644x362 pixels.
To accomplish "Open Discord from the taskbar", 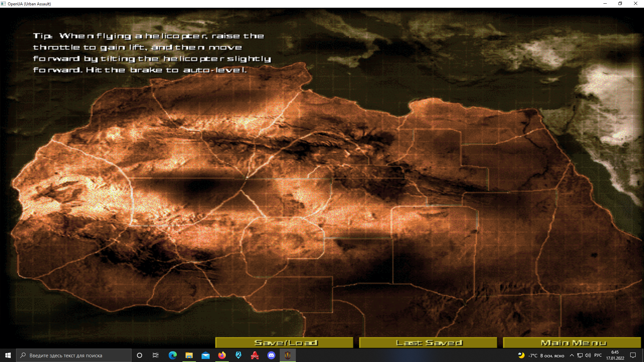I will point(271,355).
